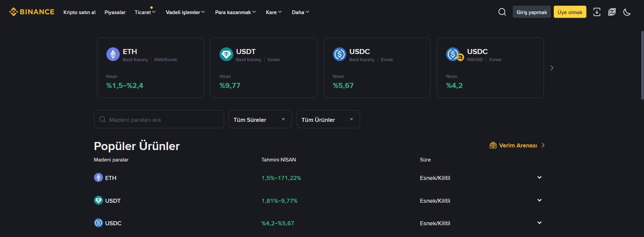Screen dimensions: 644x237
Task: Click the USDT coin icon in card
Action: click(x=226, y=54)
